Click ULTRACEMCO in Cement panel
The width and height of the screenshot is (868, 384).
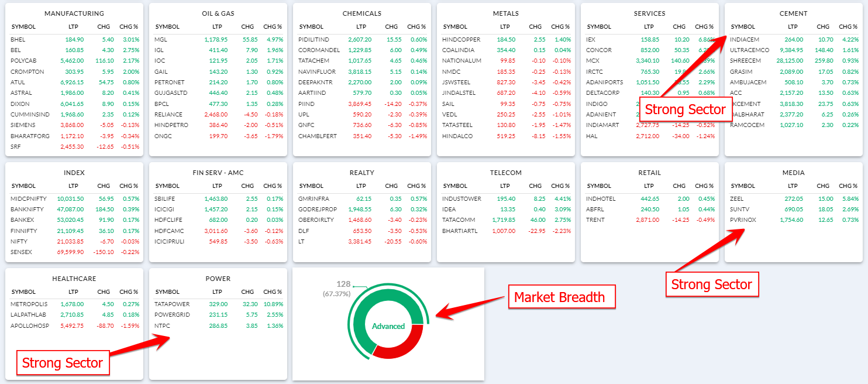pyautogui.click(x=750, y=50)
